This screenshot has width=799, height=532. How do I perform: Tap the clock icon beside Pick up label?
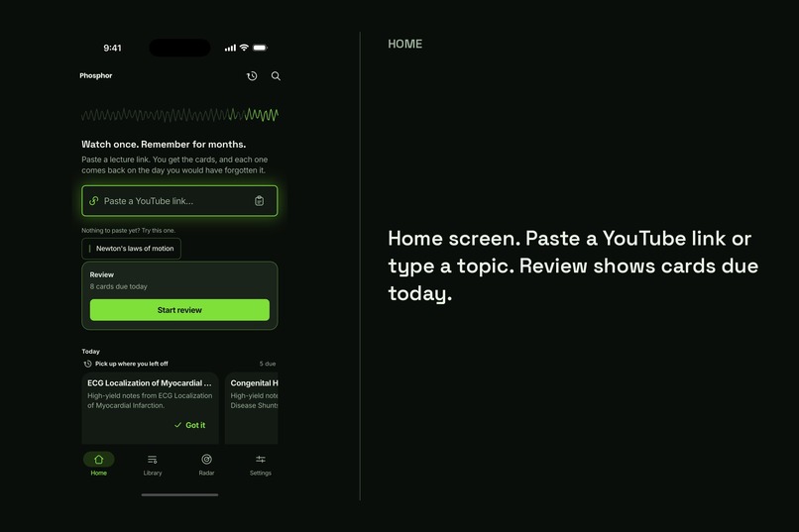click(x=87, y=364)
